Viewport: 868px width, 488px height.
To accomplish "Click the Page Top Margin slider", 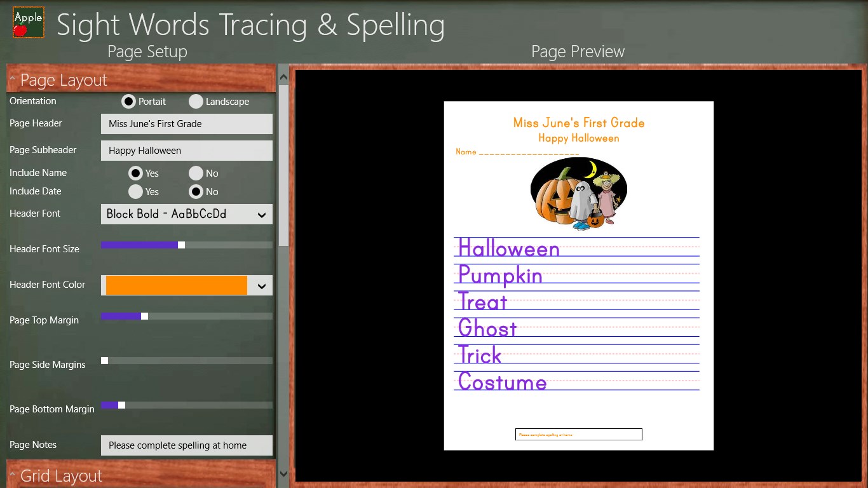I will point(186,316).
